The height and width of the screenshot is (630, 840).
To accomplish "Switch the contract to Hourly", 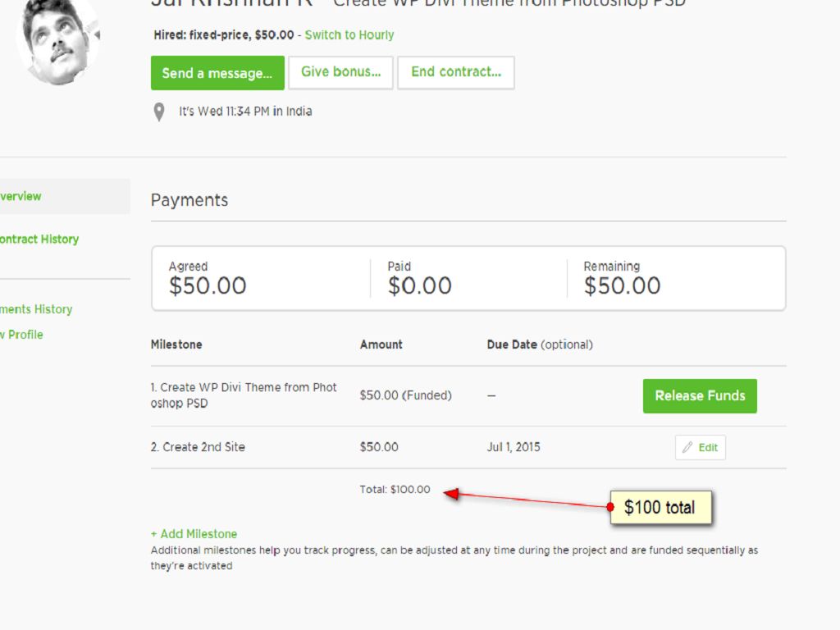I will (x=349, y=35).
